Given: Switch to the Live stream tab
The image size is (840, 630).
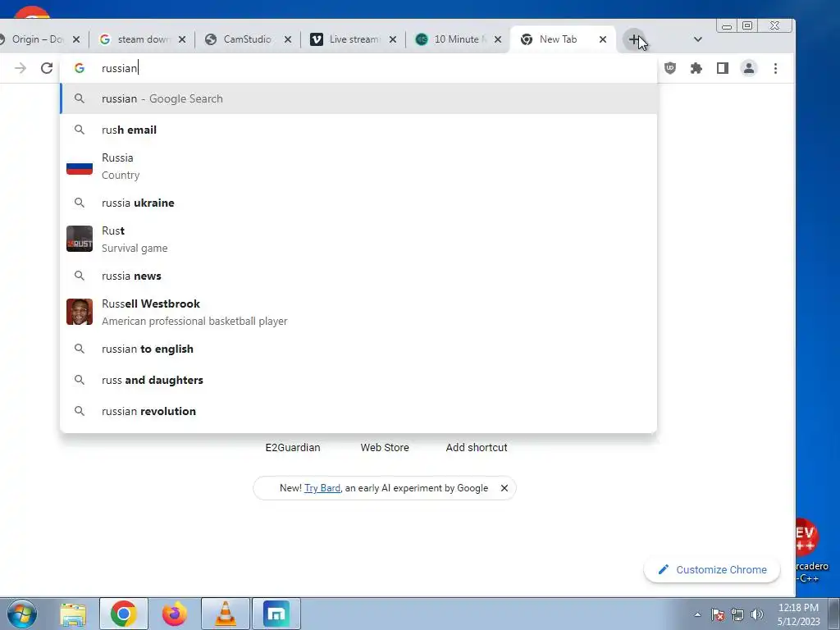Looking at the screenshot, I should coord(354,39).
